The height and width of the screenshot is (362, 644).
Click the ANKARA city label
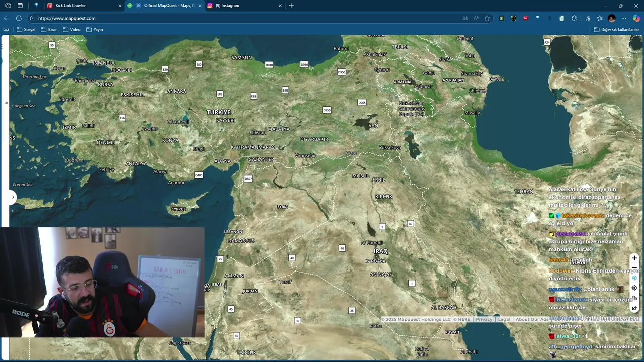click(x=176, y=91)
